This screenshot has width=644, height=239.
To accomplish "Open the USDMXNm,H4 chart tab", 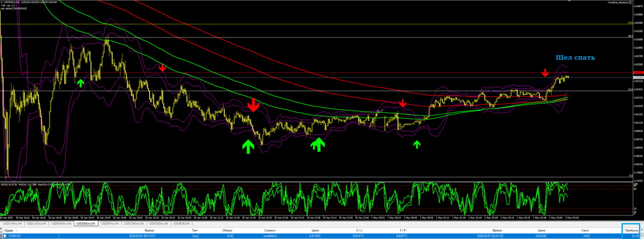I will pos(61,224).
